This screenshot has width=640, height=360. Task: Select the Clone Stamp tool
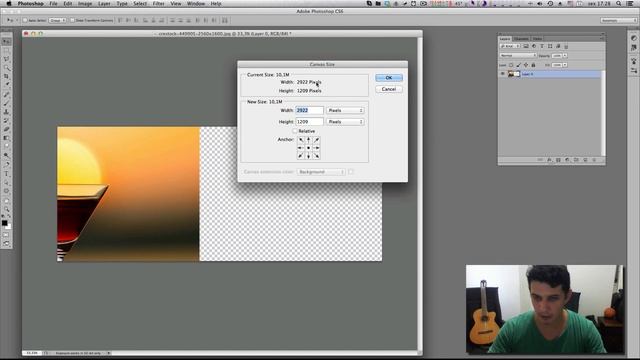6,112
